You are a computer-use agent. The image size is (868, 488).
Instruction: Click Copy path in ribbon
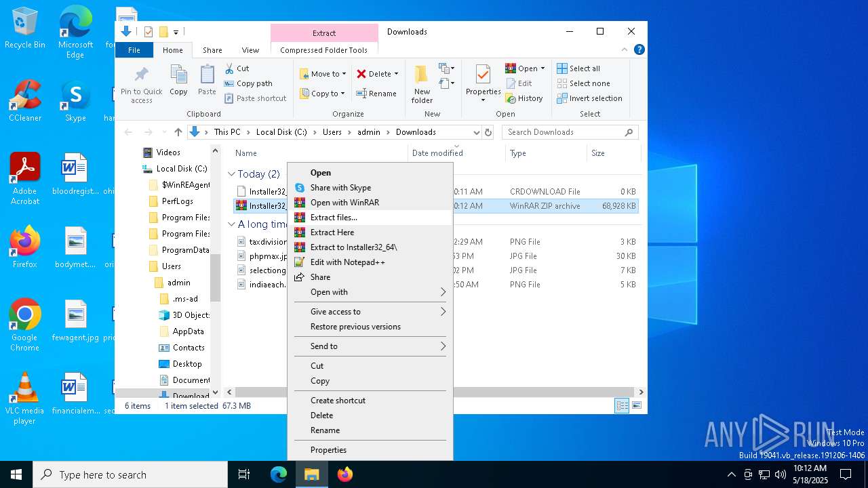click(248, 83)
